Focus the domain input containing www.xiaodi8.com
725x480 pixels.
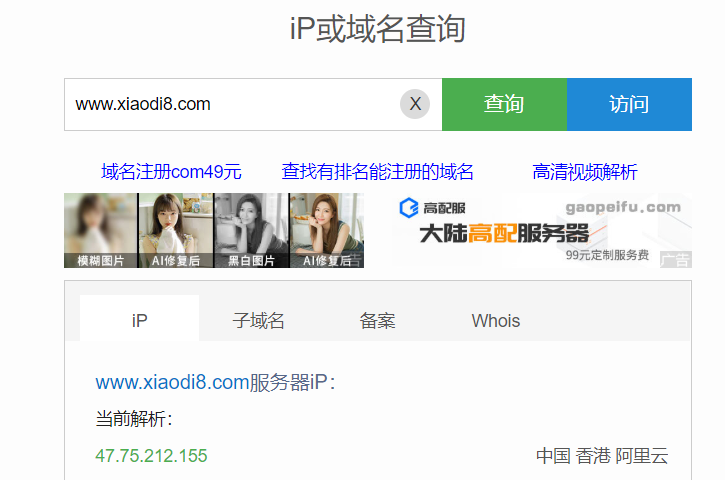click(x=231, y=105)
